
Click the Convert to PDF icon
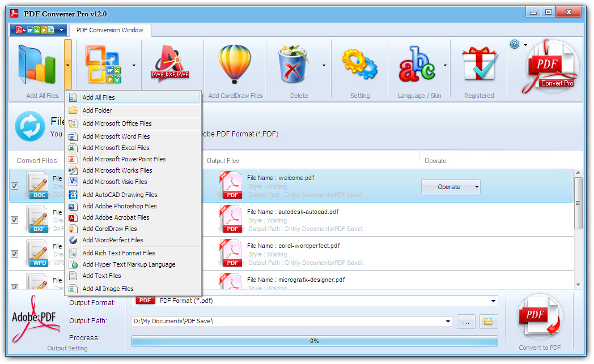click(x=540, y=317)
